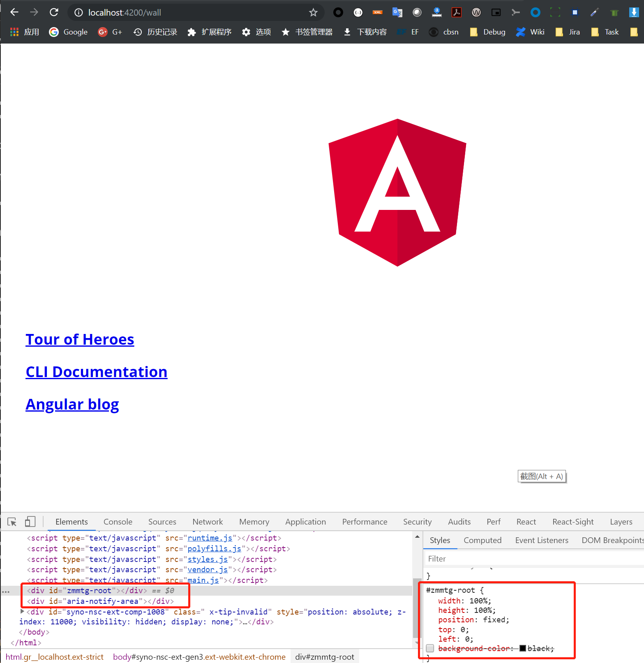Open the Sources tab

click(162, 522)
